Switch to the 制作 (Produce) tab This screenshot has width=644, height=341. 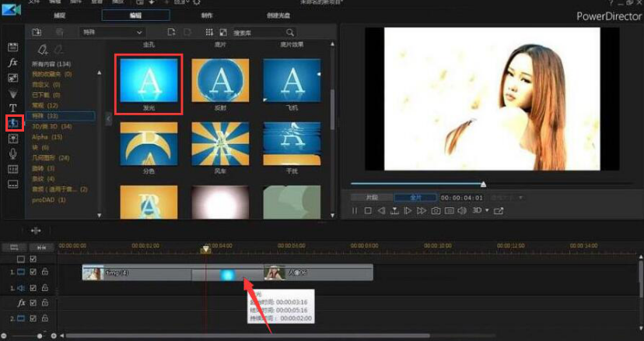pos(208,15)
